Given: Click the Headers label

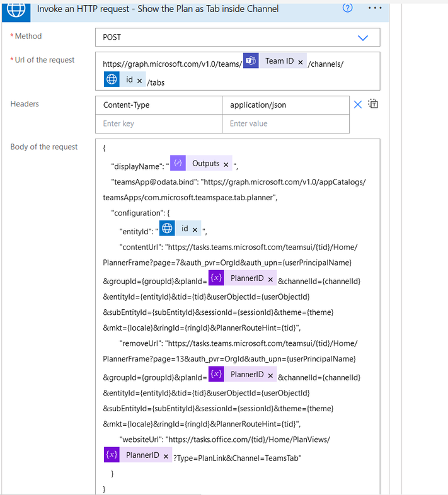Looking at the screenshot, I should [25, 104].
